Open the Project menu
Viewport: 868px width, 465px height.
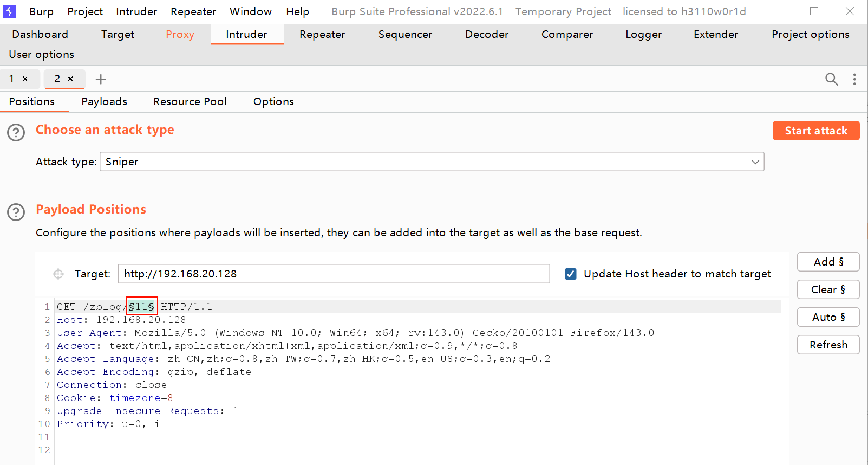pyautogui.click(x=85, y=11)
